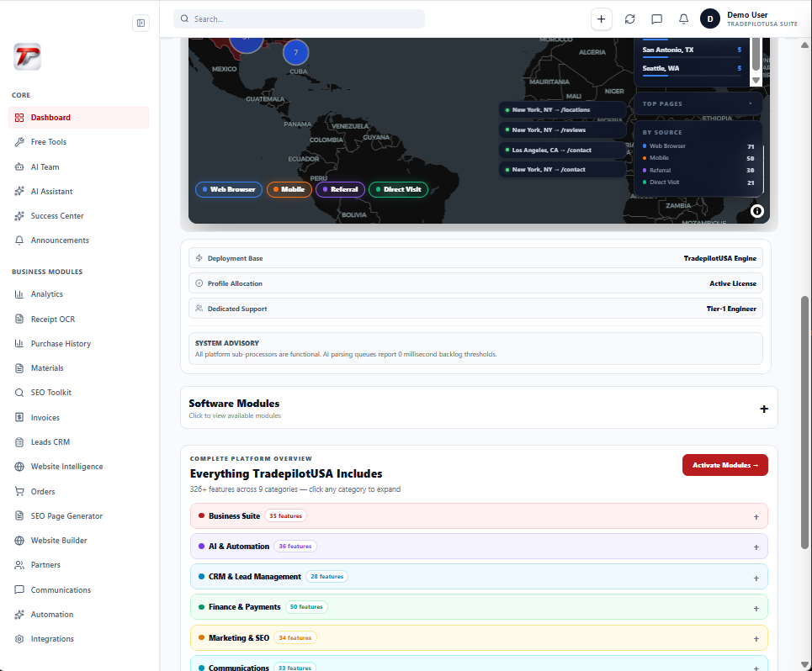812x671 pixels.
Task: Collapse the sidebar panel icon
Action: coord(141,23)
